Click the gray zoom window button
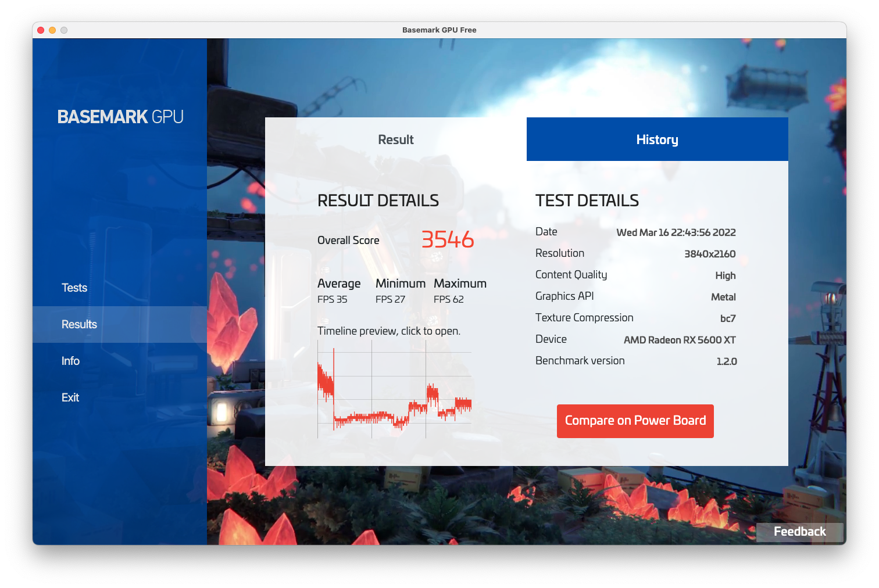Image resolution: width=879 pixels, height=588 pixels. pos(64,30)
